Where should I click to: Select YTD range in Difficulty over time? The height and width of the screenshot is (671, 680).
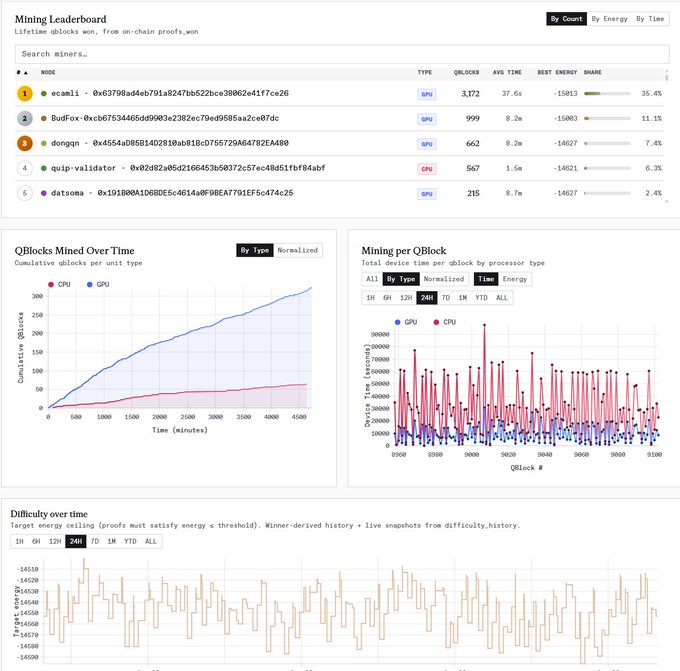[130, 541]
